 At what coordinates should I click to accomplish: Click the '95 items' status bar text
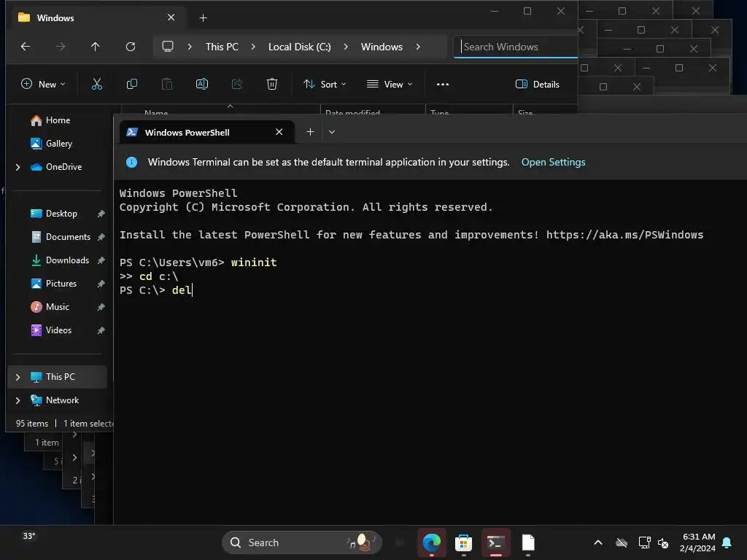click(x=32, y=424)
